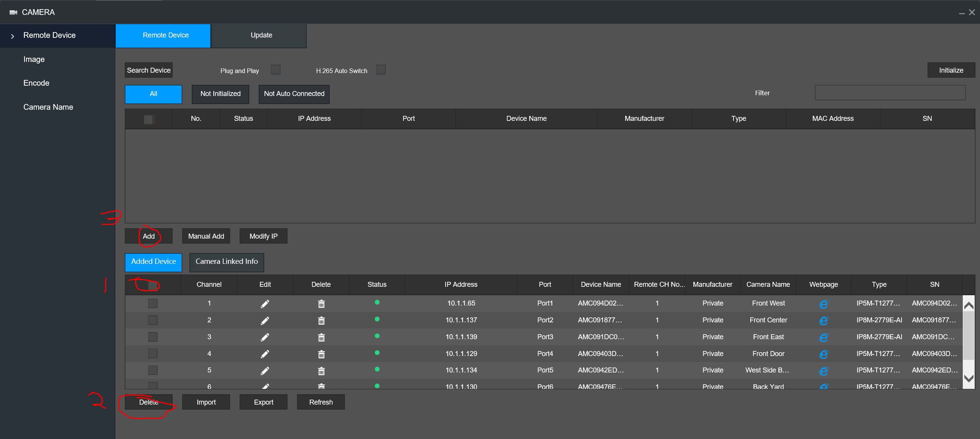Viewport: 980px width, 439px height.
Task: Click Camera Name column header
Action: tap(768, 285)
